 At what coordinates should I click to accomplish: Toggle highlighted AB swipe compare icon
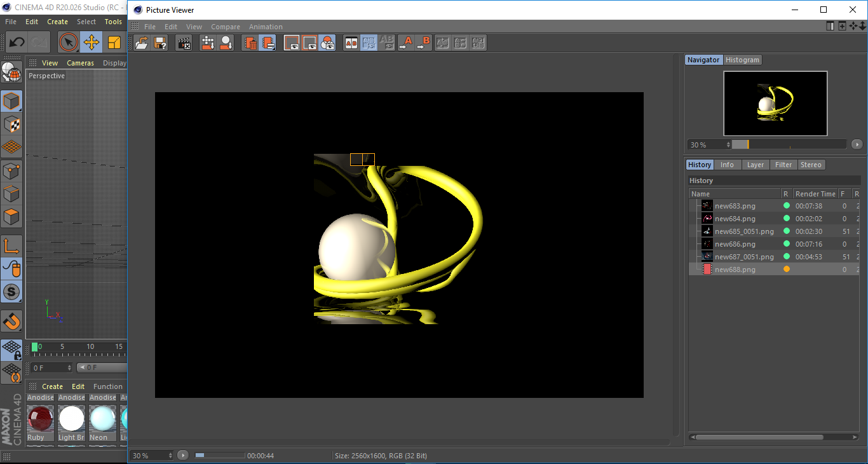pos(369,43)
